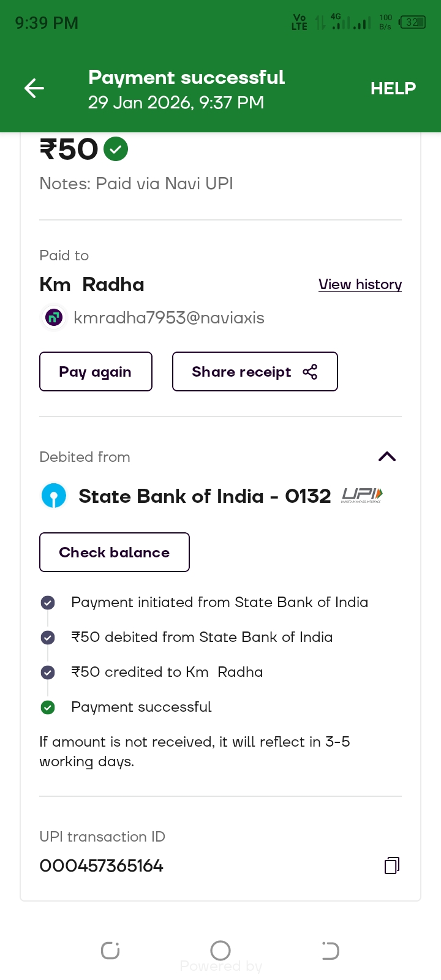This screenshot has width=441, height=980.
Task: Tap the State Bank of India logo
Action: tap(54, 496)
